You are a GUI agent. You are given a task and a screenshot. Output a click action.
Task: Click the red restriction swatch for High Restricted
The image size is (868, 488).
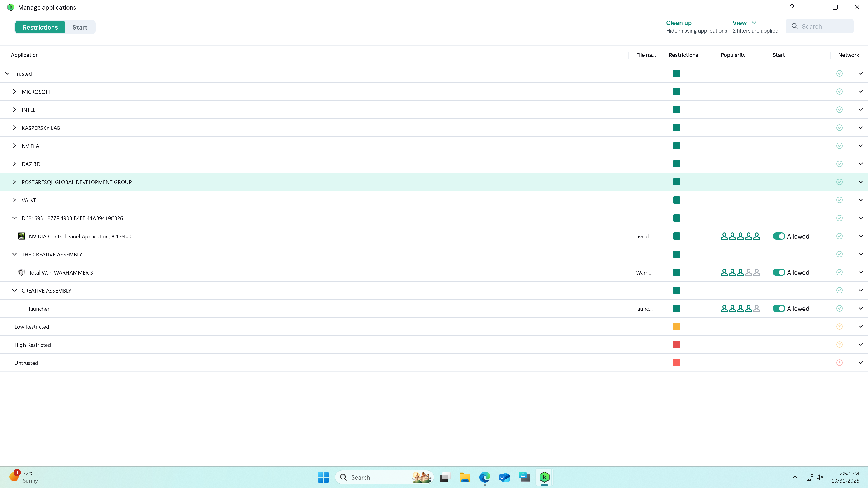click(677, 345)
